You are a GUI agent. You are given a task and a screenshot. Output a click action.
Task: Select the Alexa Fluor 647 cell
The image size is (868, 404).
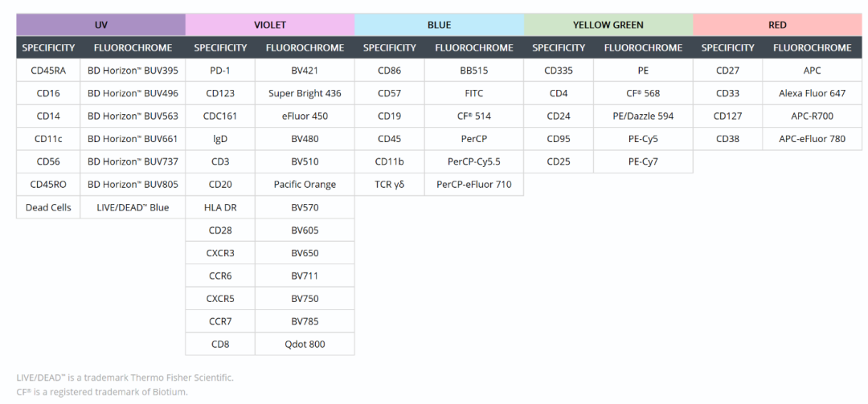[x=812, y=93]
